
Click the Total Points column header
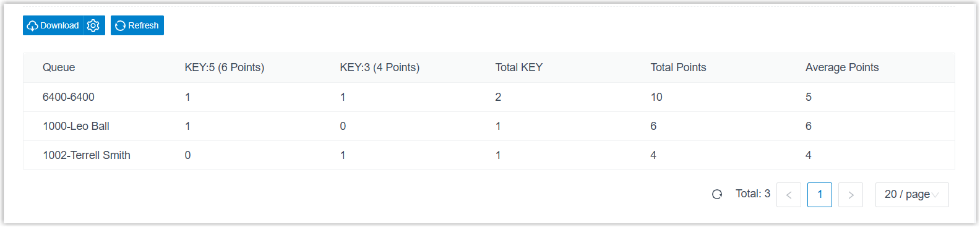click(678, 67)
